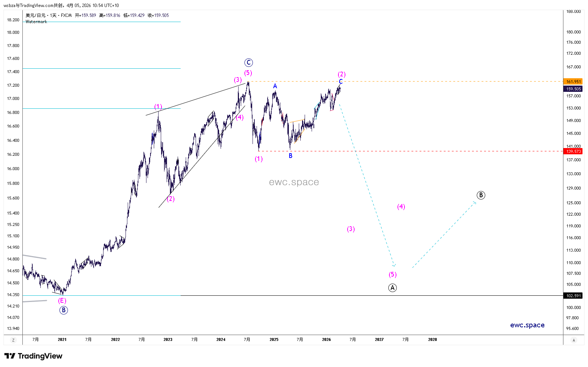This screenshot has height=367, width=588.
Task: Click black 102.591 price level label
Action: pyautogui.click(x=573, y=296)
